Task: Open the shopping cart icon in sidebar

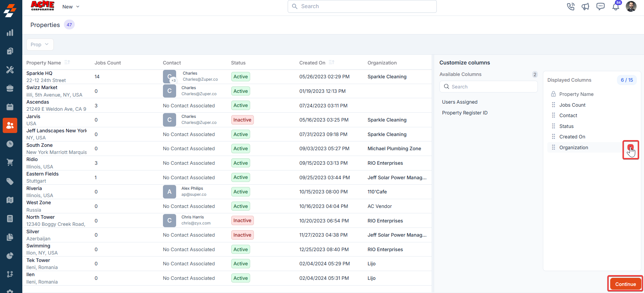Action: 10,163
